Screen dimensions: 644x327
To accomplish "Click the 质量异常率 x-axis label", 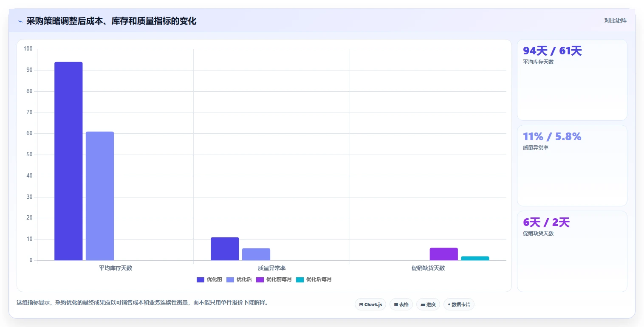I will (272, 268).
